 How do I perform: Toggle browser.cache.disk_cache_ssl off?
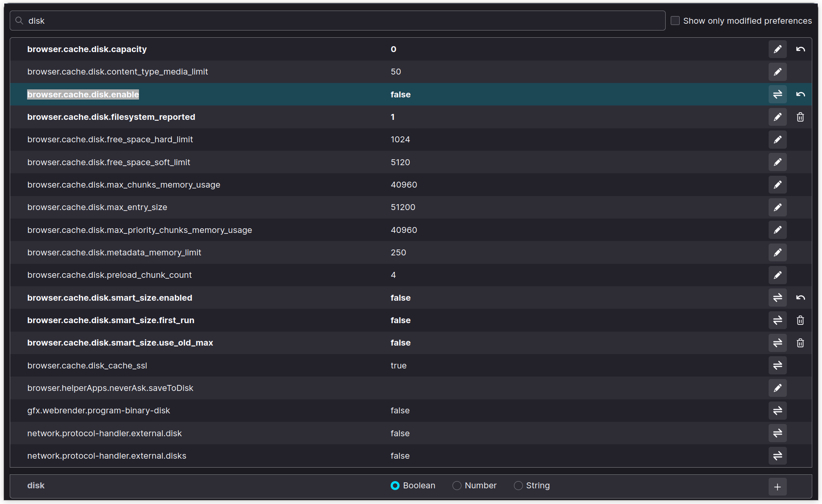point(778,365)
